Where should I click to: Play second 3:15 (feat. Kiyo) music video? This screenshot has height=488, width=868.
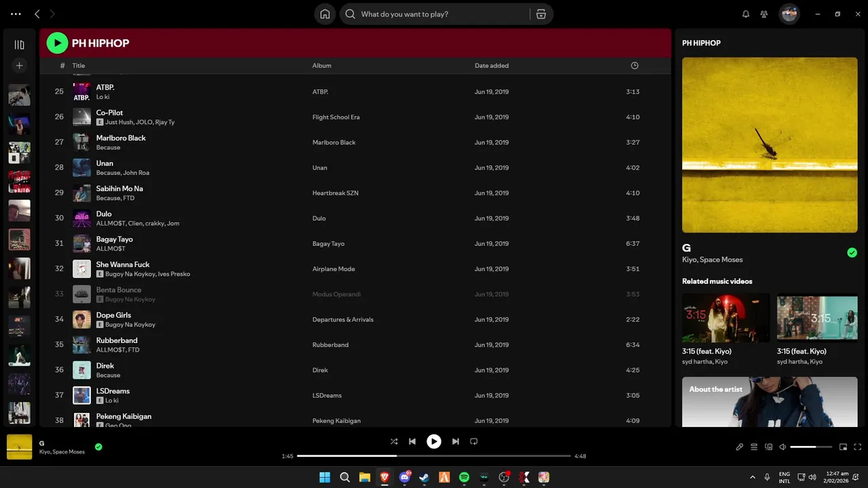click(817, 317)
